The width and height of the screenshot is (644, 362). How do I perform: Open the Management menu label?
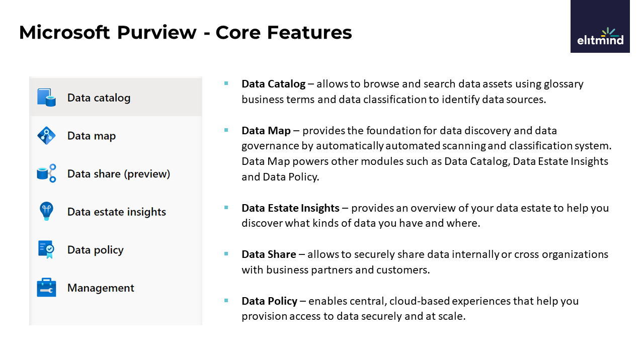click(101, 288)
